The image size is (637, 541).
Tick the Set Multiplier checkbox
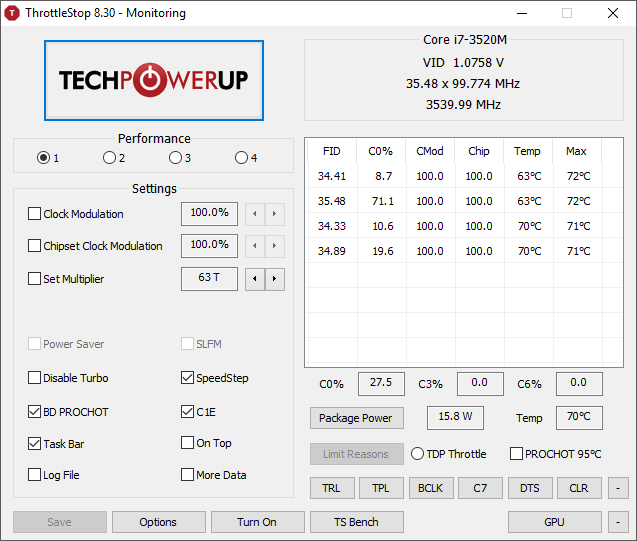pos(35,279)
